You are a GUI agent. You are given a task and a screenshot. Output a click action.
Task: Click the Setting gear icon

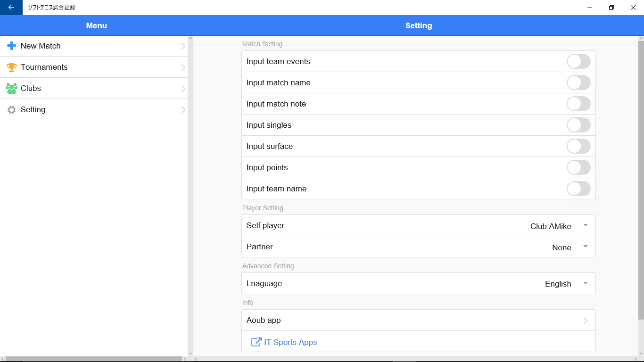pyautogui.click(x=12, y=109)
